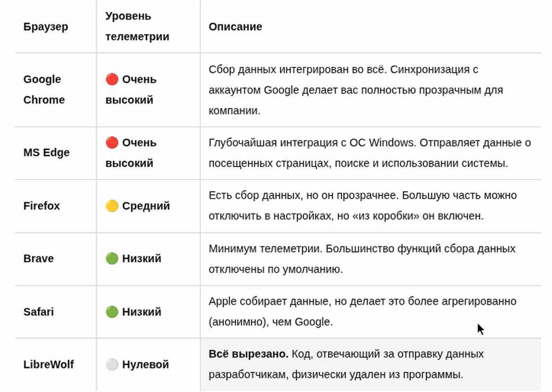The height and width of the screenshot is (392, 552).
Task: Click the yellow circle beside Средний
Action: pos(112,206)
